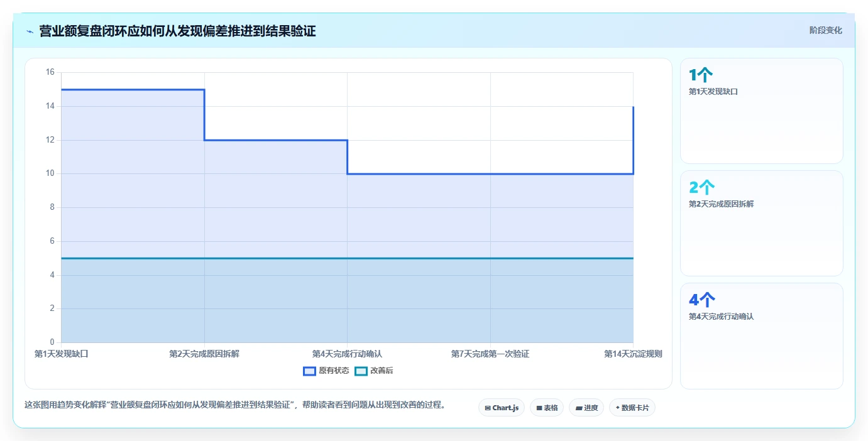Click x-axis label 第1天发现缺口
The width and height of the screenshot is (868, 441).
(62, 354)
